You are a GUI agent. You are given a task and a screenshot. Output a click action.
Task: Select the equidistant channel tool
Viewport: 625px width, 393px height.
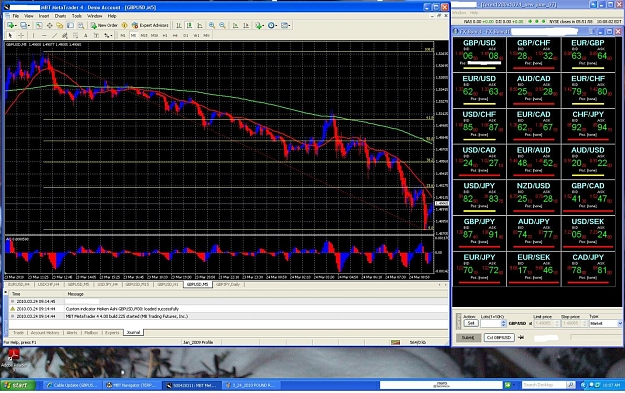tap(65, 35)
